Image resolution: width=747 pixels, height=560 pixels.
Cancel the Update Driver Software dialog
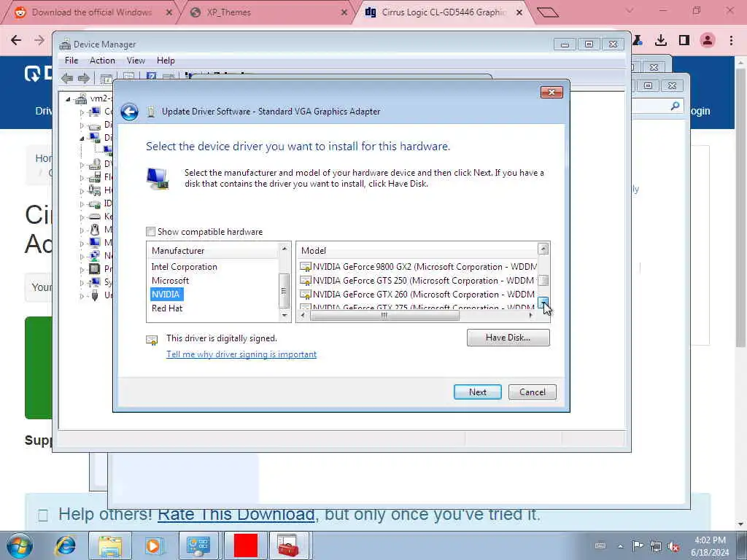pos(532,392)
